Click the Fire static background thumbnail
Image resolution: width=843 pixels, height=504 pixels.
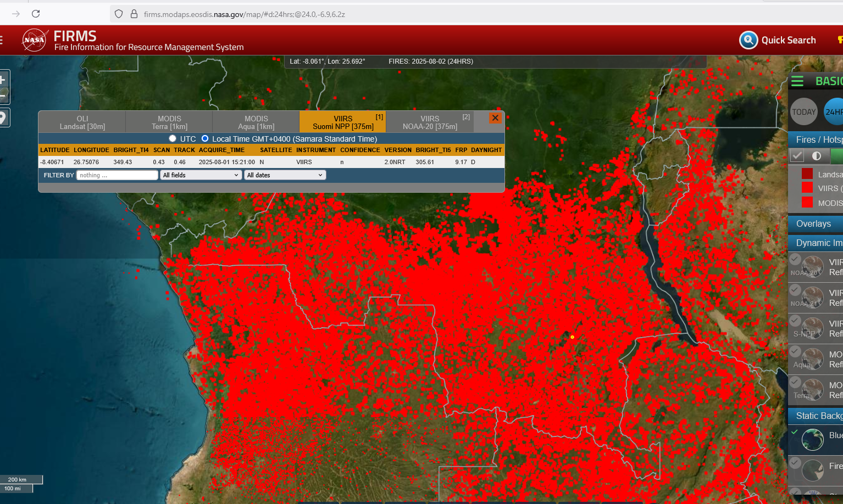tap(813, 471)
